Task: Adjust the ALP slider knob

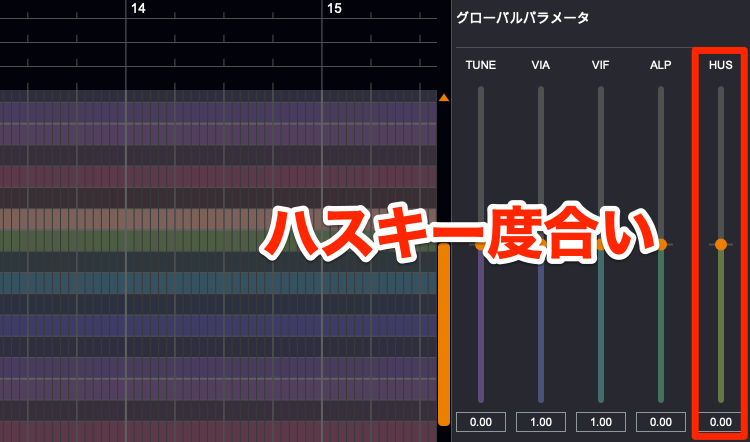Action: click(x=661, y=244)
